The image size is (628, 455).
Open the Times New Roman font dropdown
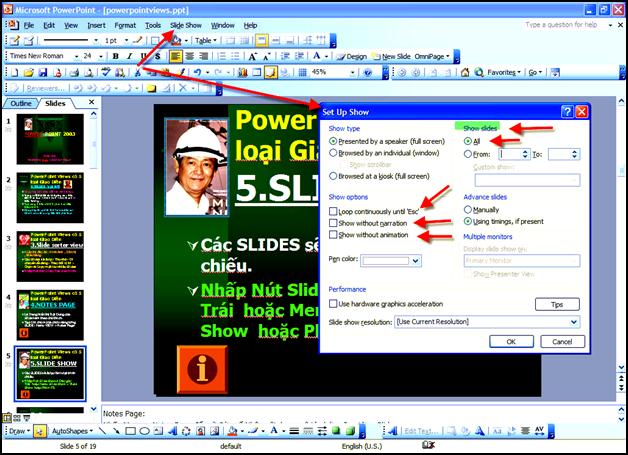(76, 56)
